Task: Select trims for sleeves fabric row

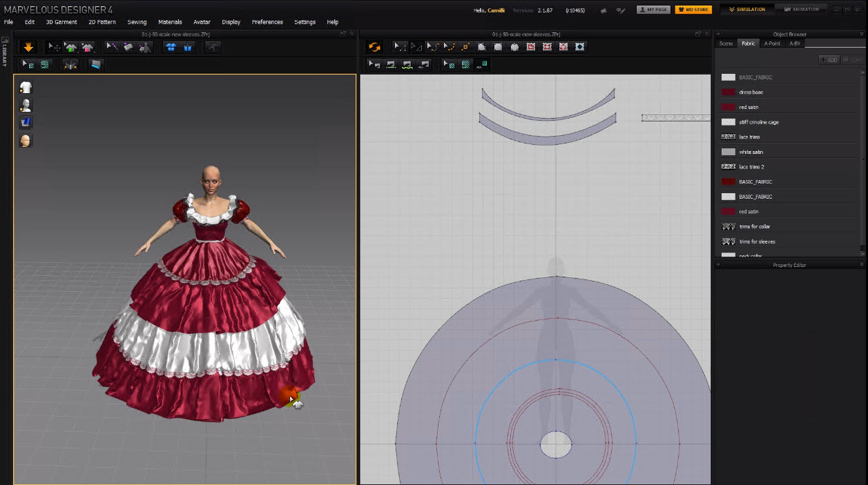Action: click(789, 241)
